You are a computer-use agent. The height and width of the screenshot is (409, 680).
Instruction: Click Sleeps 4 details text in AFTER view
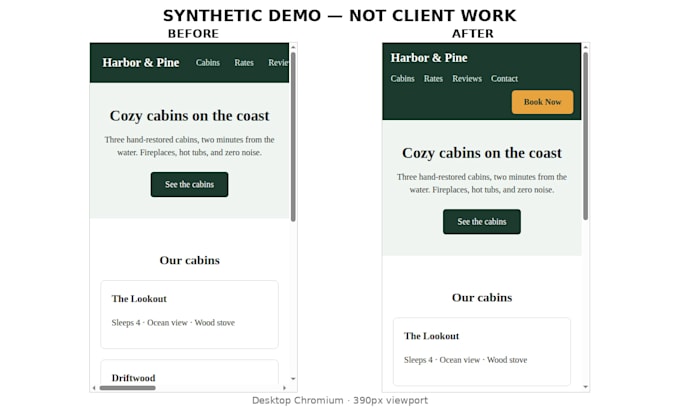tap(465, 360)
